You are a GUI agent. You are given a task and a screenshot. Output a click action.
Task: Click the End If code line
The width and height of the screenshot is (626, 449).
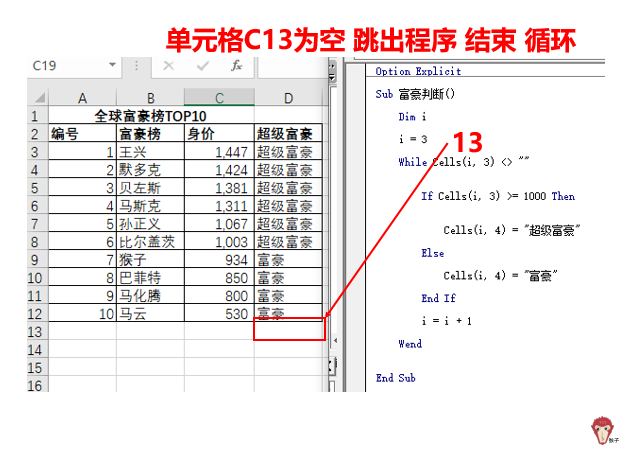coord(438,298)
